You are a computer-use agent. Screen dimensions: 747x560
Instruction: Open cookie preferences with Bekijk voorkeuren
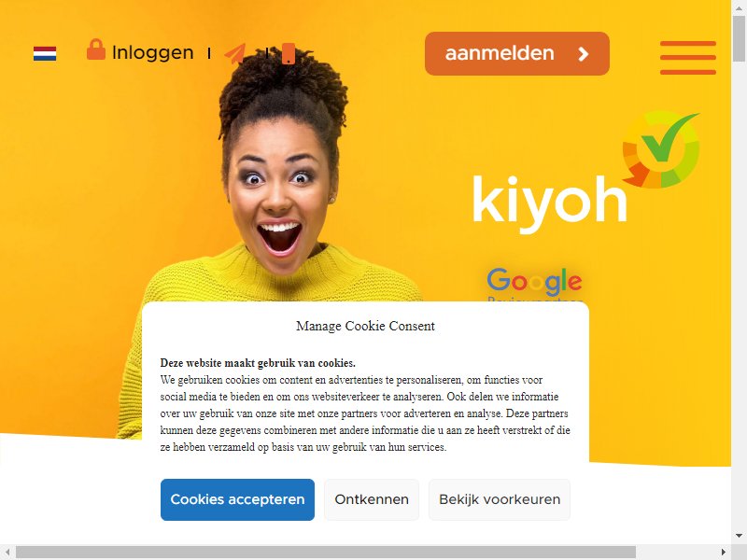click(x=500, y=499)
